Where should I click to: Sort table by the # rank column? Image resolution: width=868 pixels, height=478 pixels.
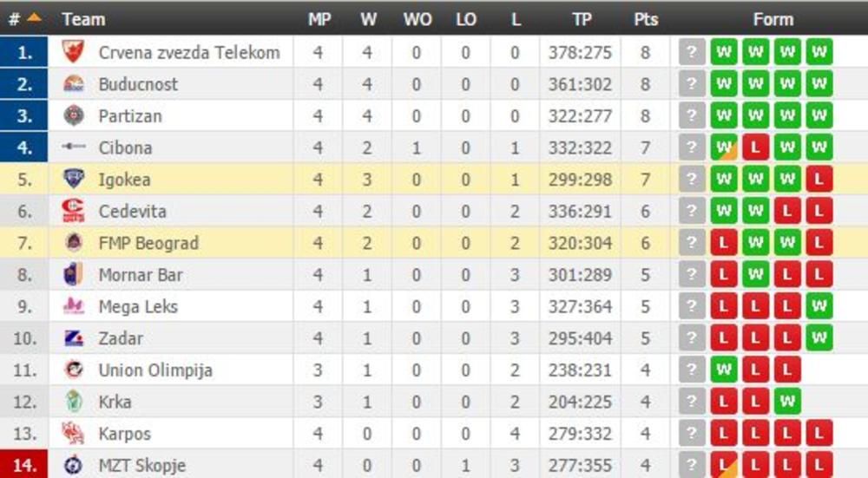[x=24, y=18]
